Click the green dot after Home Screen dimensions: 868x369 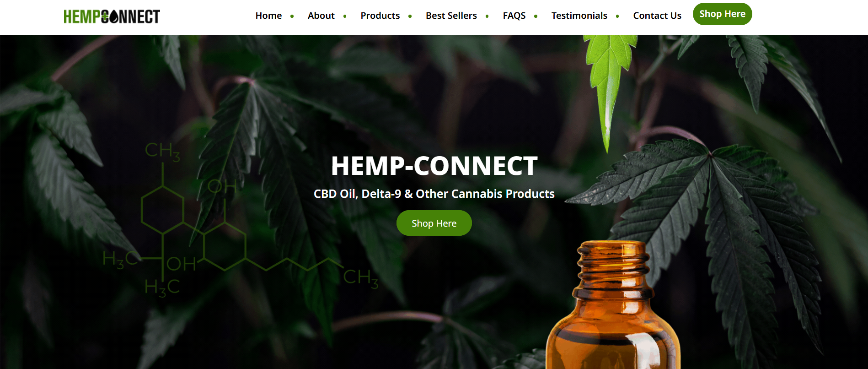click(x=292, y=16)
